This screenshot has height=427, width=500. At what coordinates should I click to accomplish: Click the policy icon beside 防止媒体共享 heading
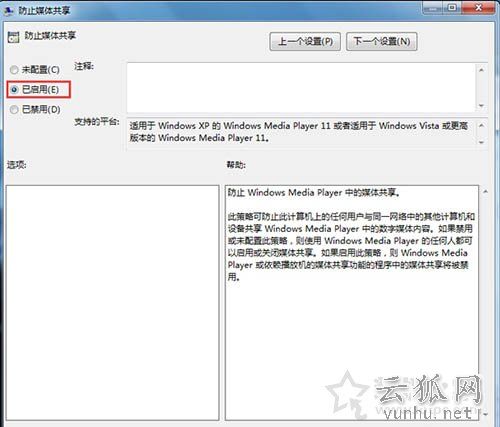pos(14,38)
